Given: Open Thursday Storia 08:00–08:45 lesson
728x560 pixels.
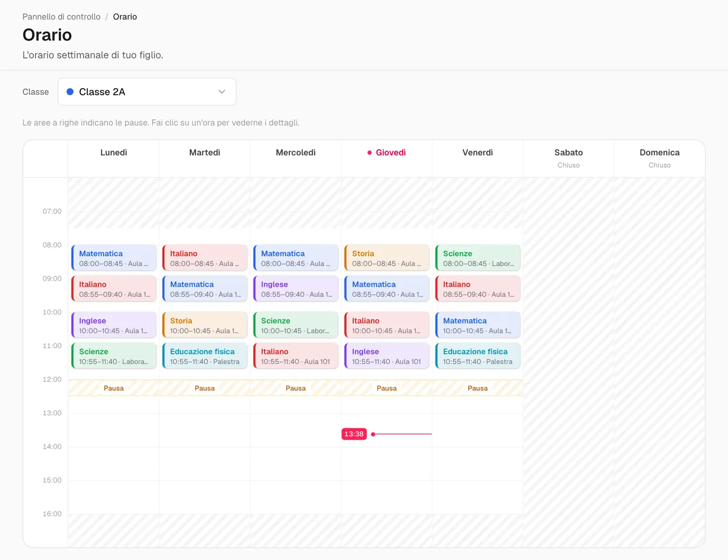Looking at the screenshot, I should [387, 258].
